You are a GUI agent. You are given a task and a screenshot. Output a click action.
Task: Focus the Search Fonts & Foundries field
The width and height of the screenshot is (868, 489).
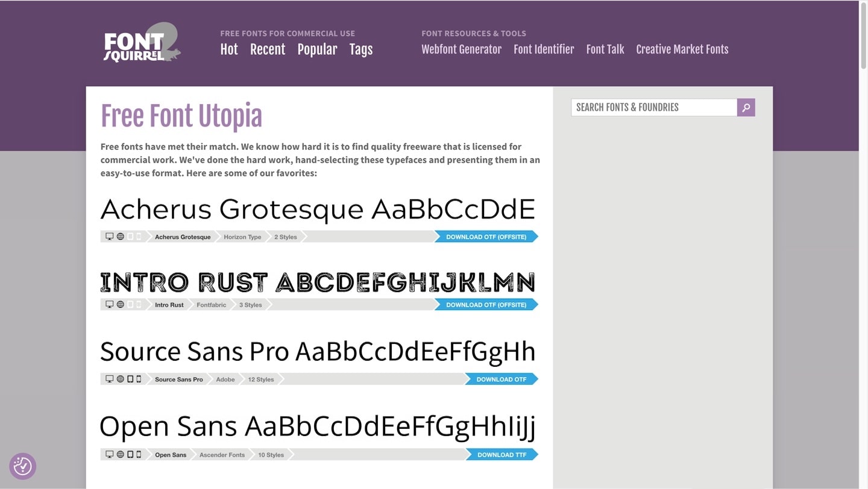coord(654,107)
